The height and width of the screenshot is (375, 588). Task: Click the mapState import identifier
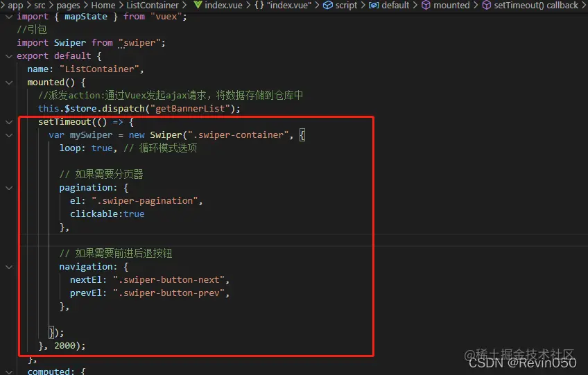coord(86,17)
